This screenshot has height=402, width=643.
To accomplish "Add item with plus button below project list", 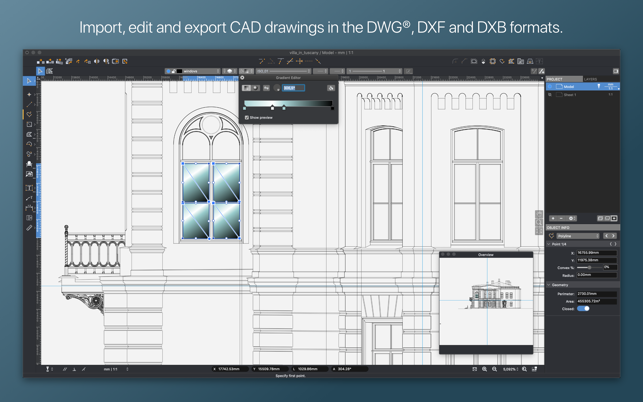I will pos(553,218).
